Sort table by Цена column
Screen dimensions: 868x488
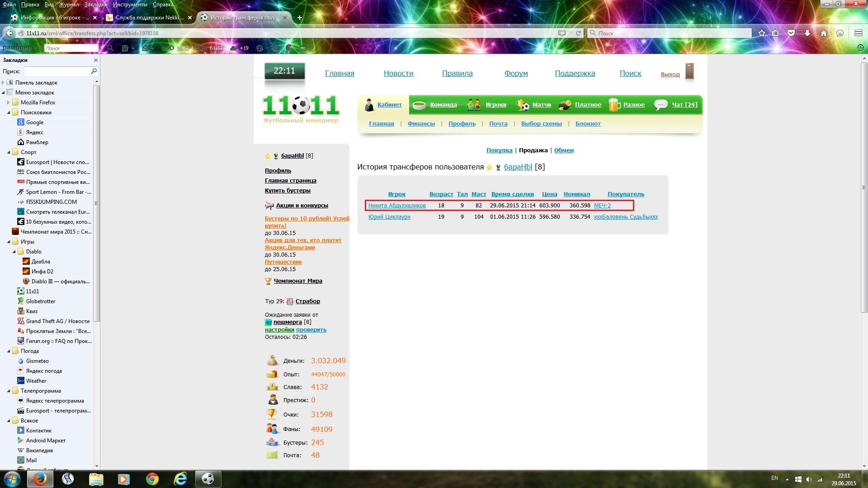click(549, 194)
